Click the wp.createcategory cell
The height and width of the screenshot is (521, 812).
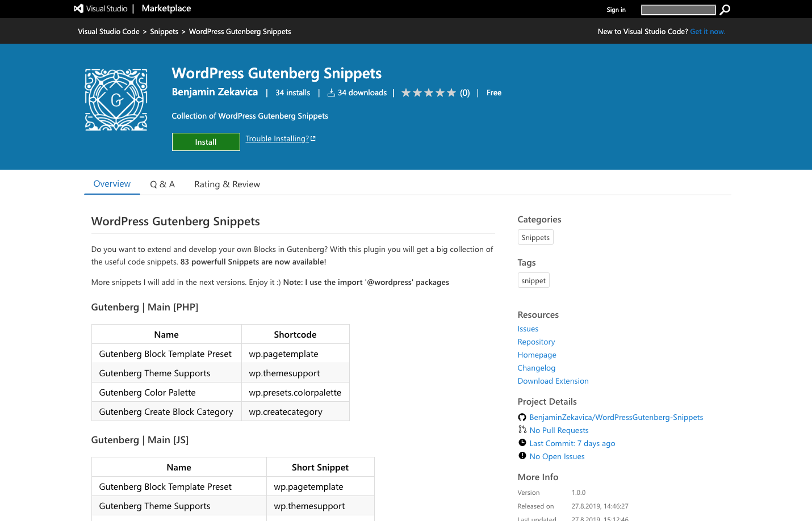coord(295,411)
